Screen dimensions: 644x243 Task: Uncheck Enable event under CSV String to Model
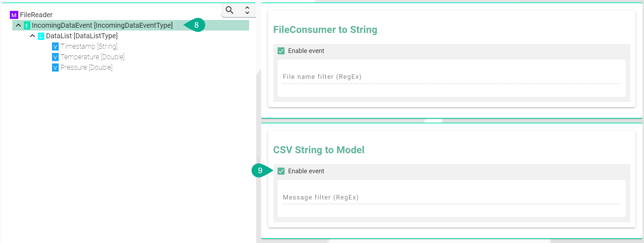pos(281,171)
